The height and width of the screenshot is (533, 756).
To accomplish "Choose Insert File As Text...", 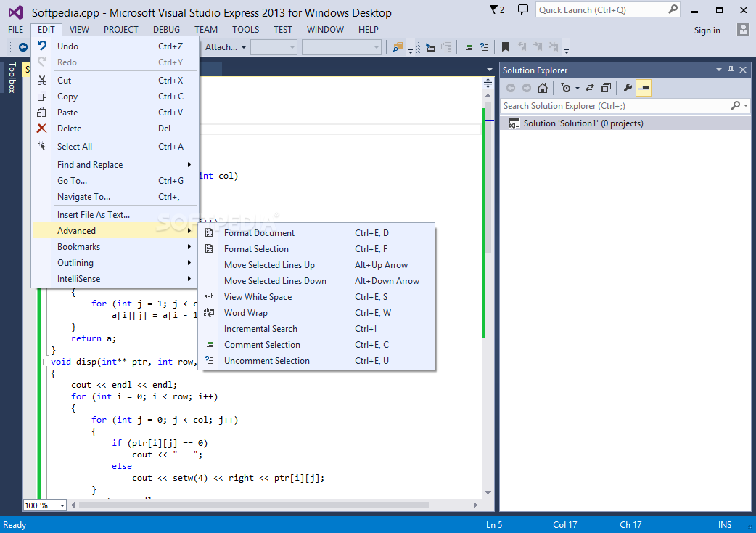I will coord(115,215).
